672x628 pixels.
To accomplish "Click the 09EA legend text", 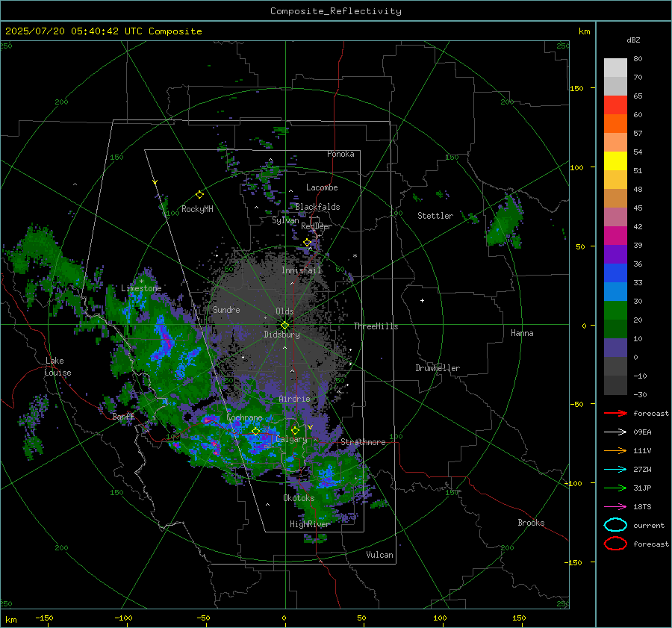I will [x=642, y=432].
